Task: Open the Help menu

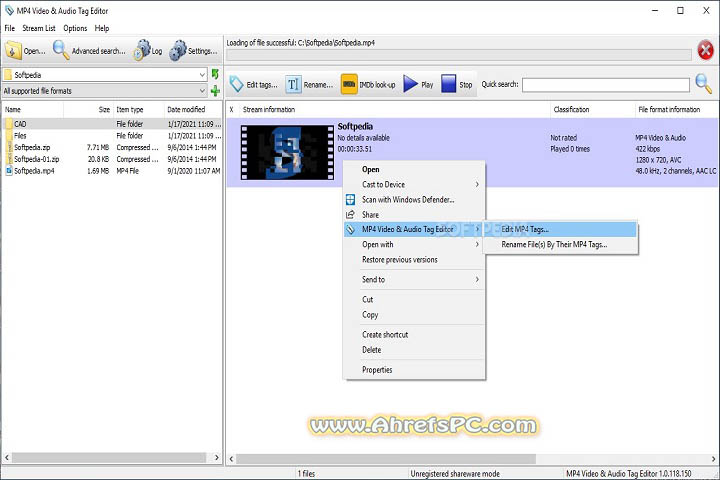Action: click(102, 28)
